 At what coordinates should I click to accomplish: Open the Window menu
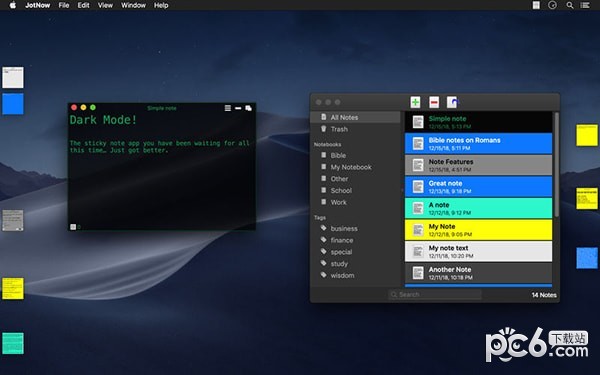tap(133, 5)
